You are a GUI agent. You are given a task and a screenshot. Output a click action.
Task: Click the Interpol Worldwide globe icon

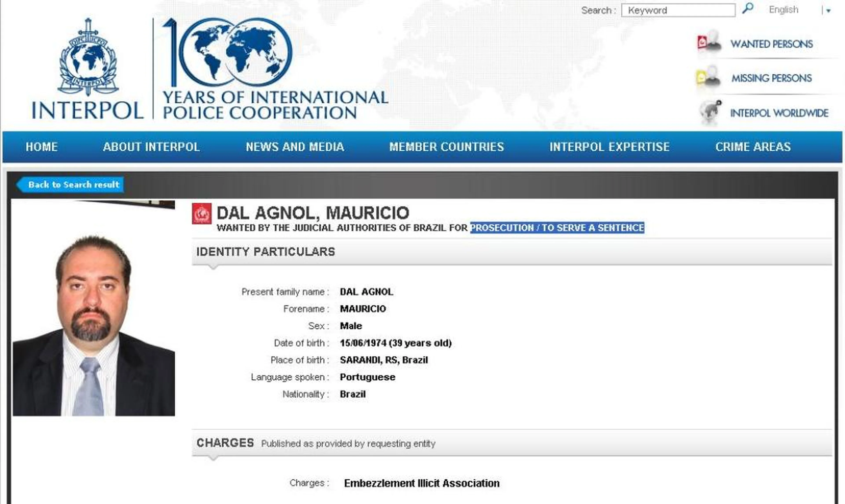pos(710,112)
